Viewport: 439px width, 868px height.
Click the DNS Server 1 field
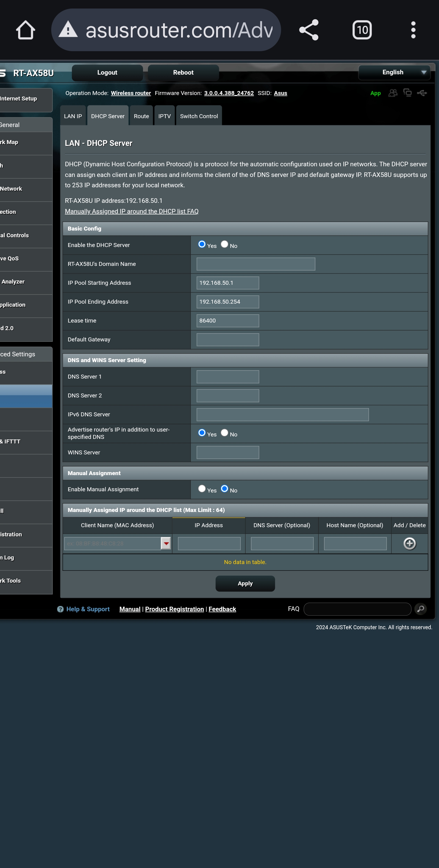coord(228,376)
